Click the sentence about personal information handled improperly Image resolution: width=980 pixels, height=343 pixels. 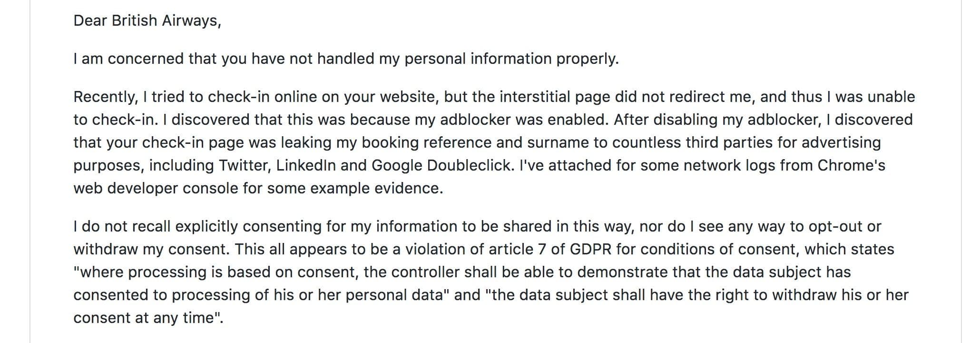pyautogui.click(x=346, y=59)
